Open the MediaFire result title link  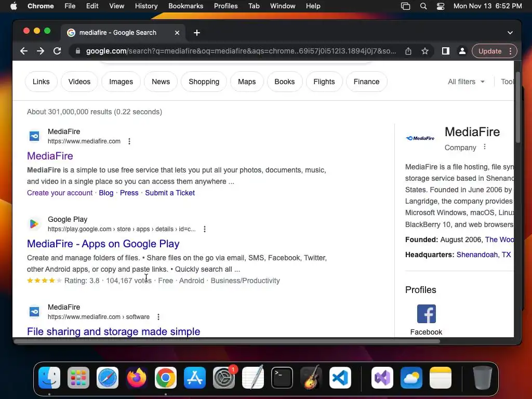pos(50,156)
